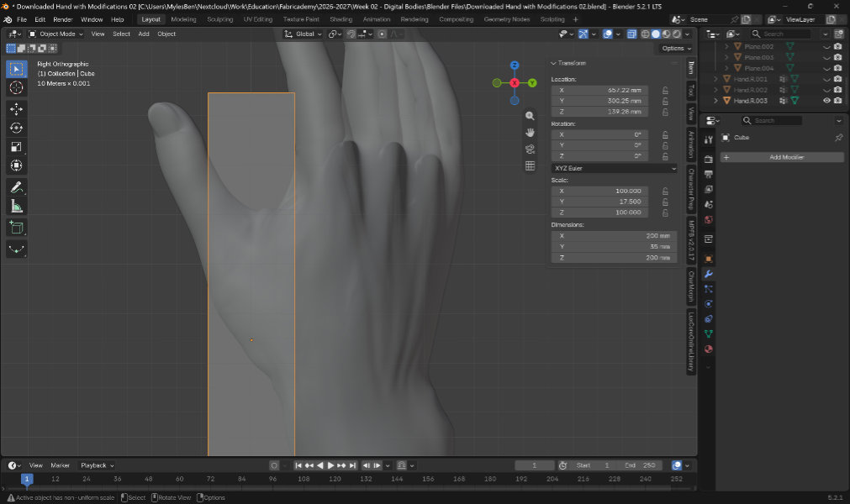Choose the Rotate tool
The width and height of the screenshot is (850, 504).
[16, 128]
